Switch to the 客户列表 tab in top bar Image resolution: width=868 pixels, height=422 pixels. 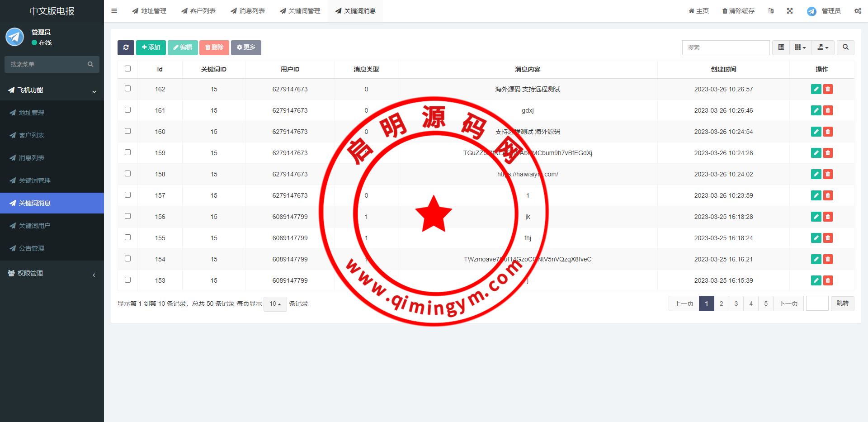point(198,11)
